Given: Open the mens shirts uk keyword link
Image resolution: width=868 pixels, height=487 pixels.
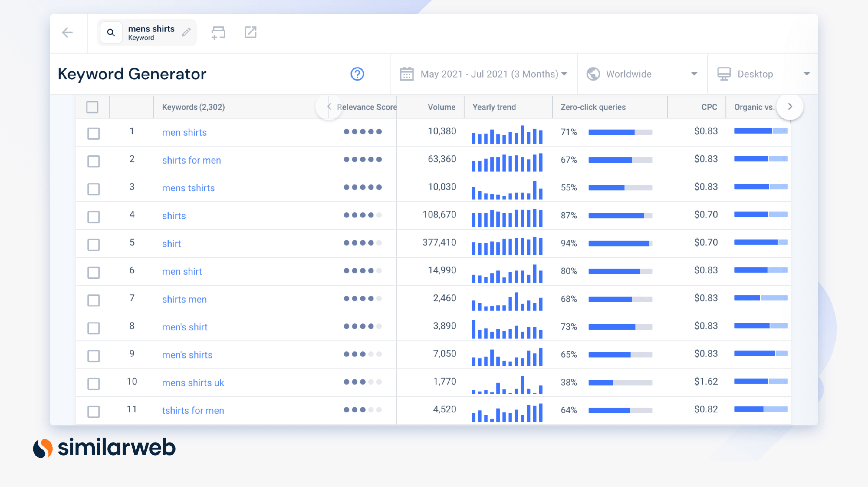Looking at the screenshot, I should coord(193,383).
